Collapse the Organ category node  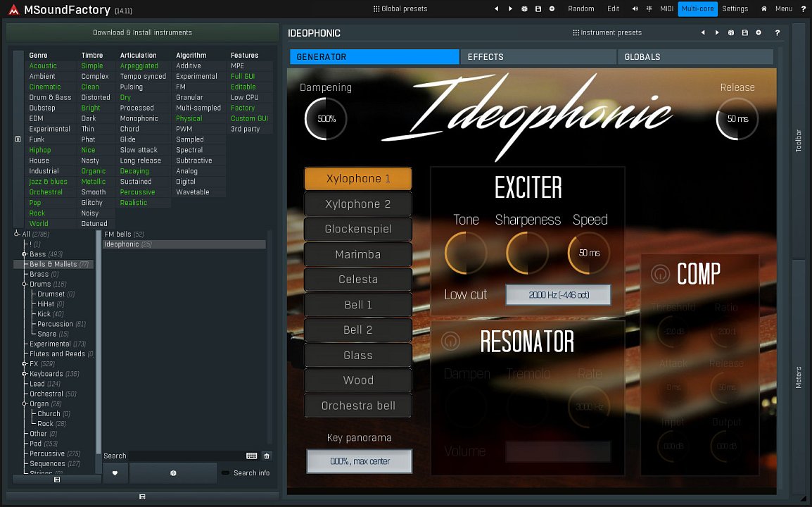25,403
